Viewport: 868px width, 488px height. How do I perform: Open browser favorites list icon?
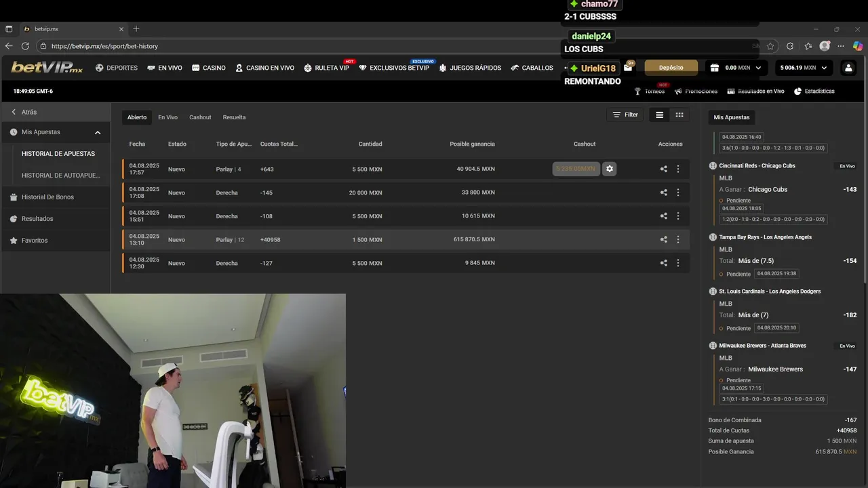click(808, 46)
